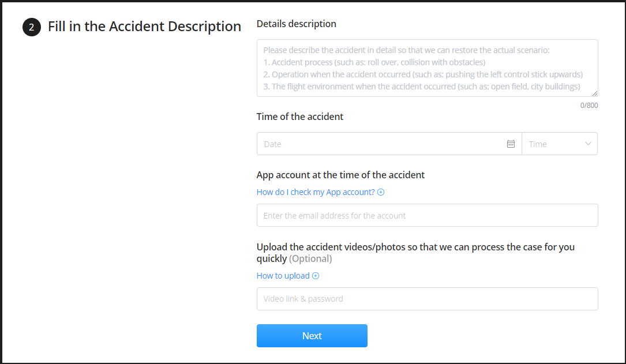This screenshot has width=626, height=364.
Task: Open the Time selector placeholder text
Action: pyautogui.click(x=538, y=144)
